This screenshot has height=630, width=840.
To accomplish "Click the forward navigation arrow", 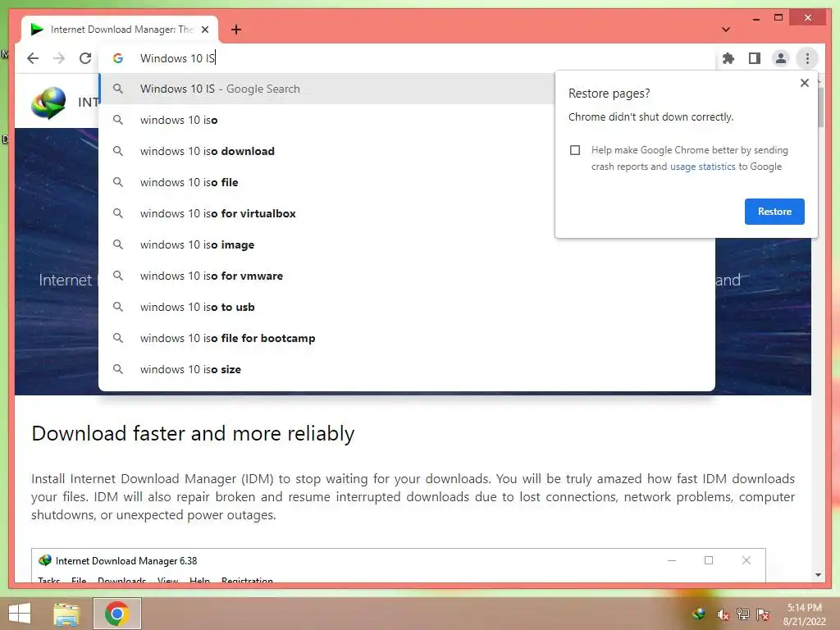I will coord(59,58).
